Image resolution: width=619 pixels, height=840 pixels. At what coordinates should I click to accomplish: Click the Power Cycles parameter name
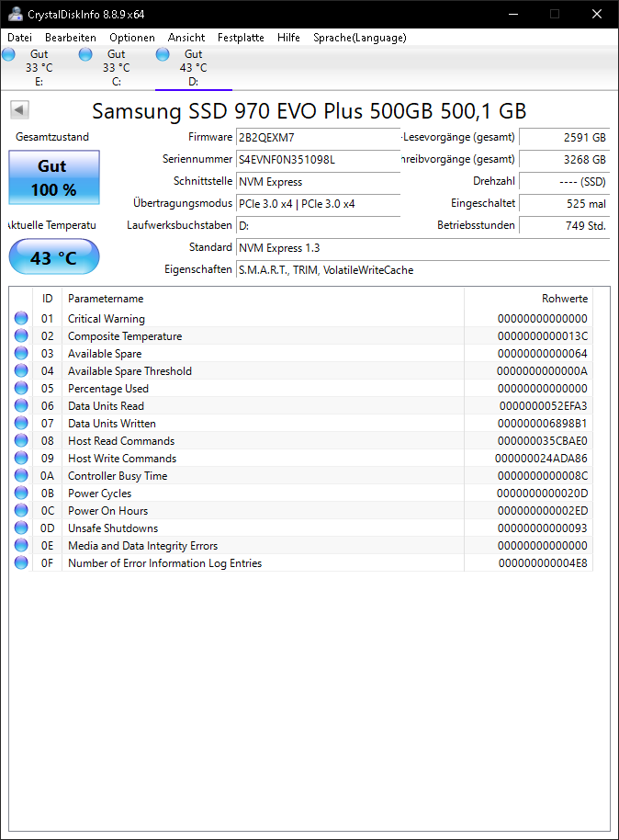99,494
